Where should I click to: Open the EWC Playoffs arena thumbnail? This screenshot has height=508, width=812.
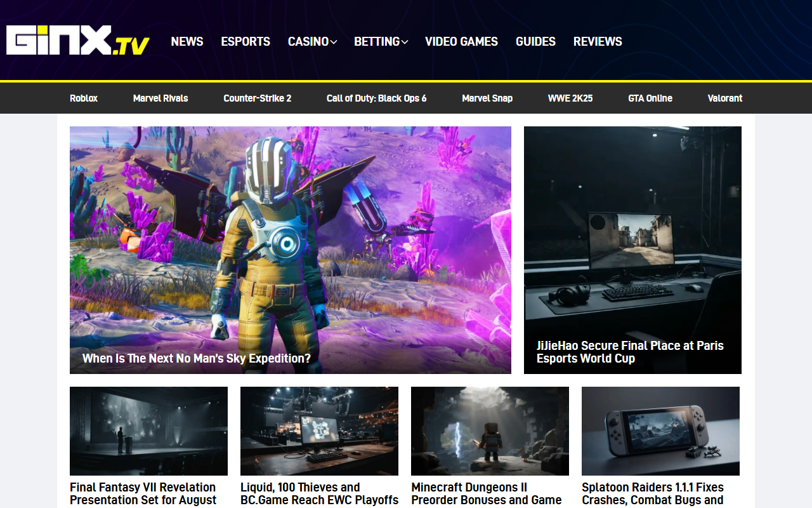pyautogui.click(x=319, y=431)
